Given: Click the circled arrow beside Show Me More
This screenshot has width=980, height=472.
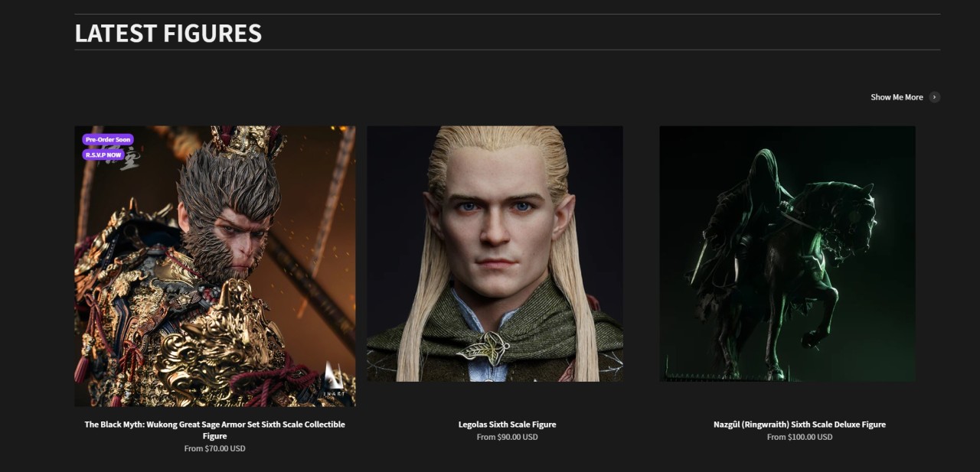Looking at the screenshot, I should (934, 97).
